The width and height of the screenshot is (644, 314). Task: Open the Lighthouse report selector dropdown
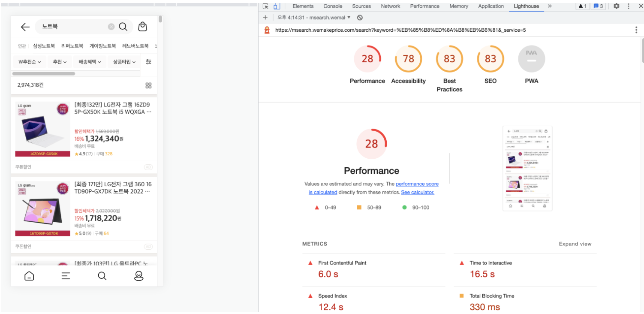314,18
